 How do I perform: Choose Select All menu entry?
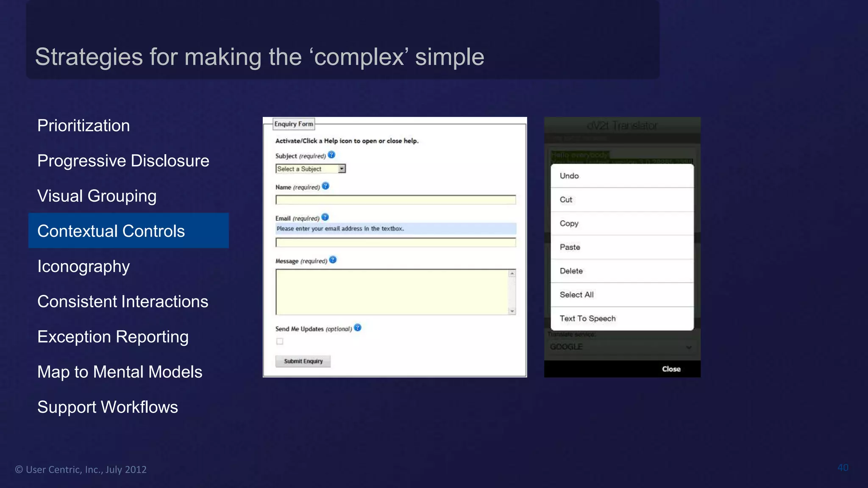(x=622, y=294)
